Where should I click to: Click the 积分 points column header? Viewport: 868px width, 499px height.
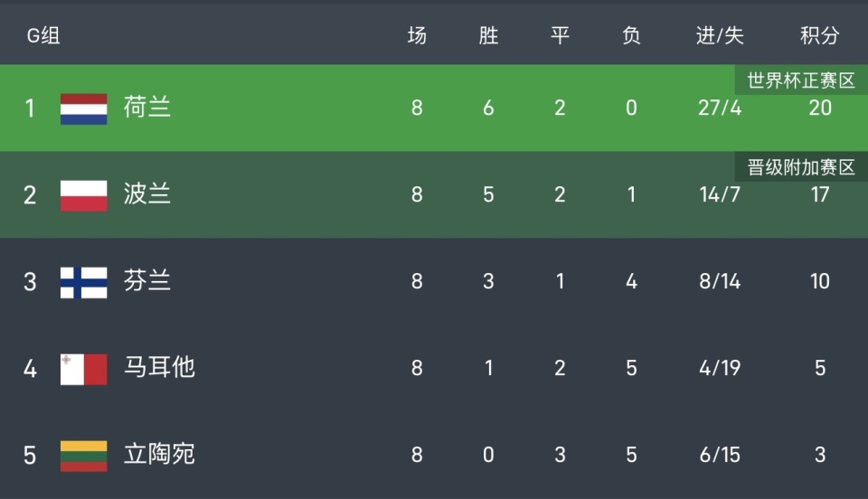click(x=819, y=36)
